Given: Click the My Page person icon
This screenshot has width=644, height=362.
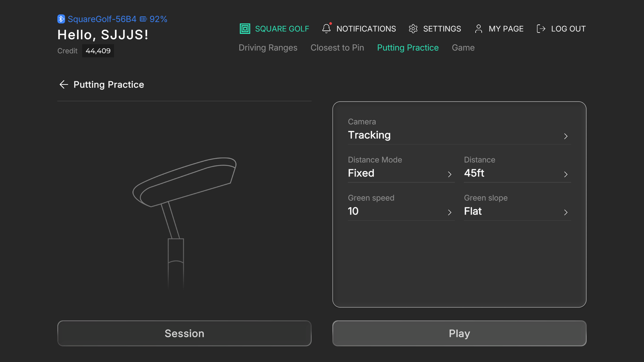Looking at the screenshot, I should [479, 29].
